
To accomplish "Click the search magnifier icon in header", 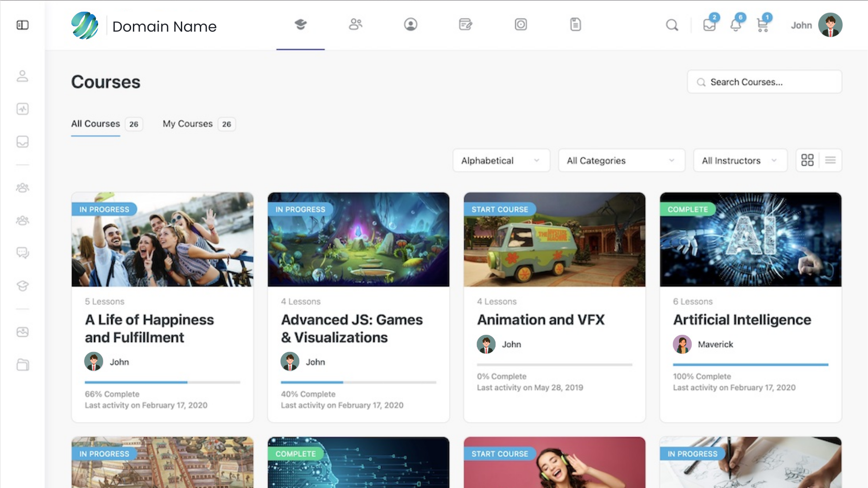I will click(x=672, y=25).
